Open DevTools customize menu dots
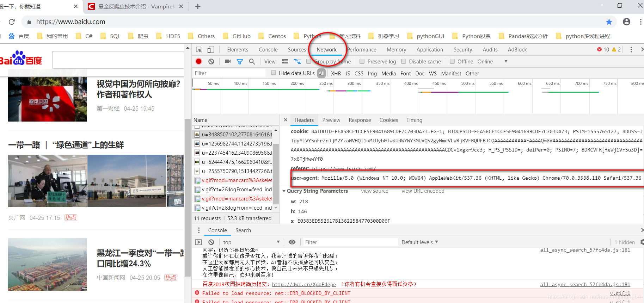This screenshot has height=303, width=644. click(x=631, y=50)
